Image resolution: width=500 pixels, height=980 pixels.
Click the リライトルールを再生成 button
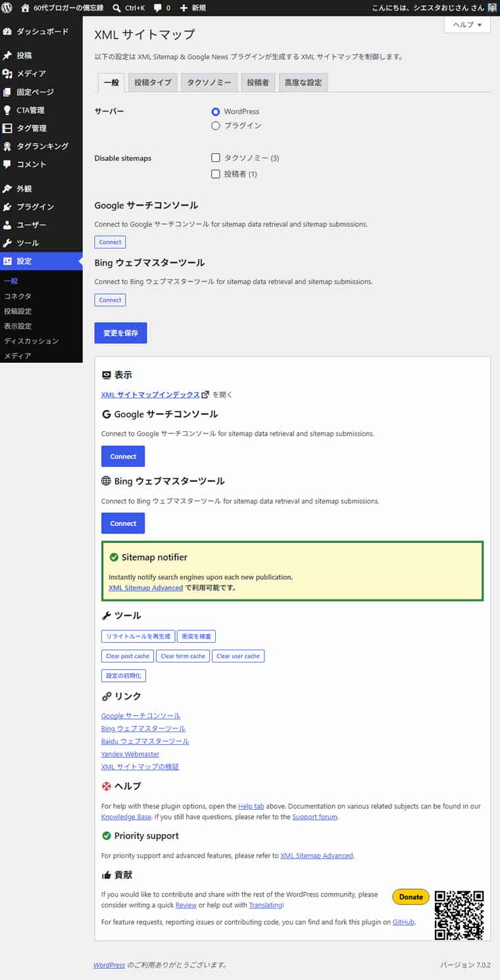(x=138, y=636)
